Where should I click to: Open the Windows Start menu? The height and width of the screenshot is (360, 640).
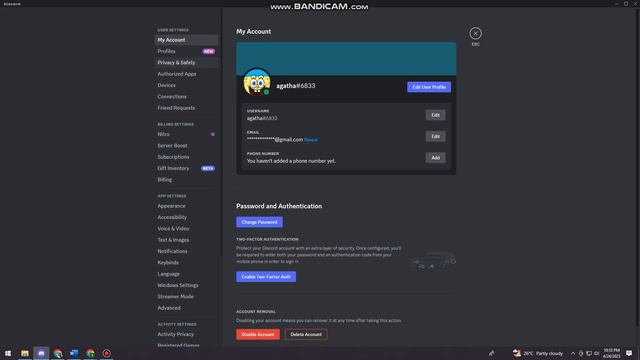8,353
